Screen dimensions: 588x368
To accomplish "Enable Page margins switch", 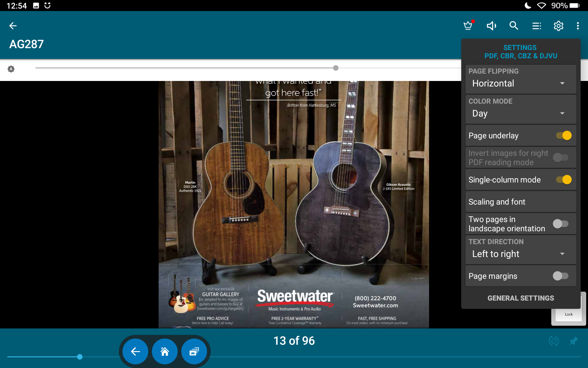I will [560, 276].
